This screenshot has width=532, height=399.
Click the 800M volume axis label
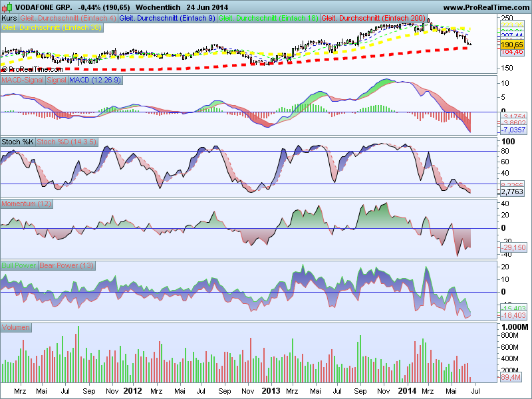tap(509, 336)
